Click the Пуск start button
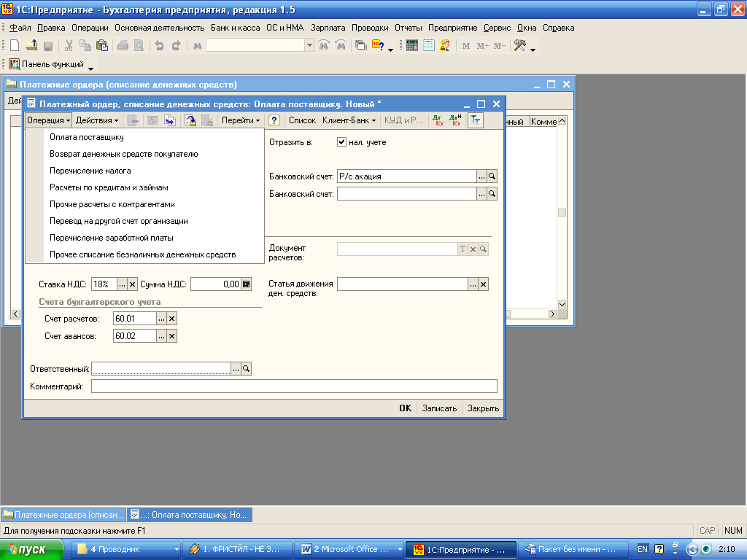Screen dimensions: 747x560 point(31,550)
